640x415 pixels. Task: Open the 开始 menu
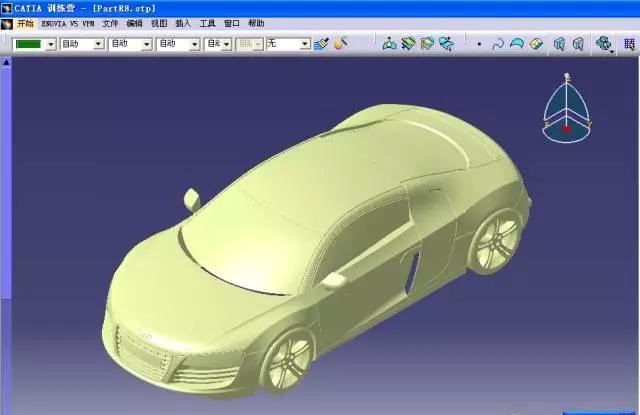coord(25,23)
